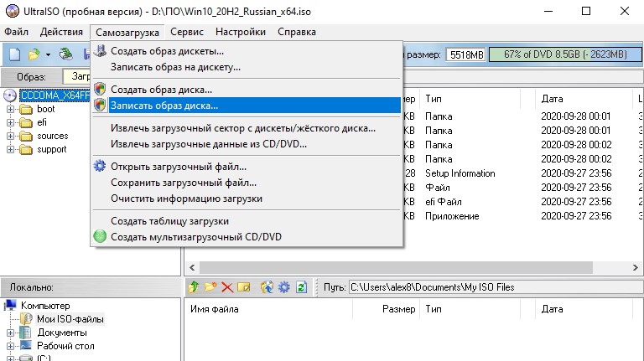Viewport: 644px width, 361px height.
Task: Click the horizontal scrollbar track in image file list
Action: [396, 267]
